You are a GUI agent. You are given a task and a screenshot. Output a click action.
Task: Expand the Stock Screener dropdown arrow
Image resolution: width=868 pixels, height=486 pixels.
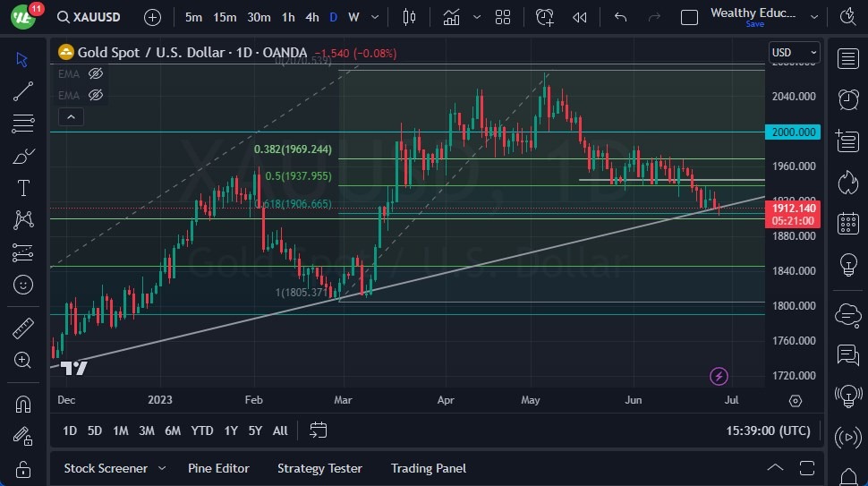[162, 468]
